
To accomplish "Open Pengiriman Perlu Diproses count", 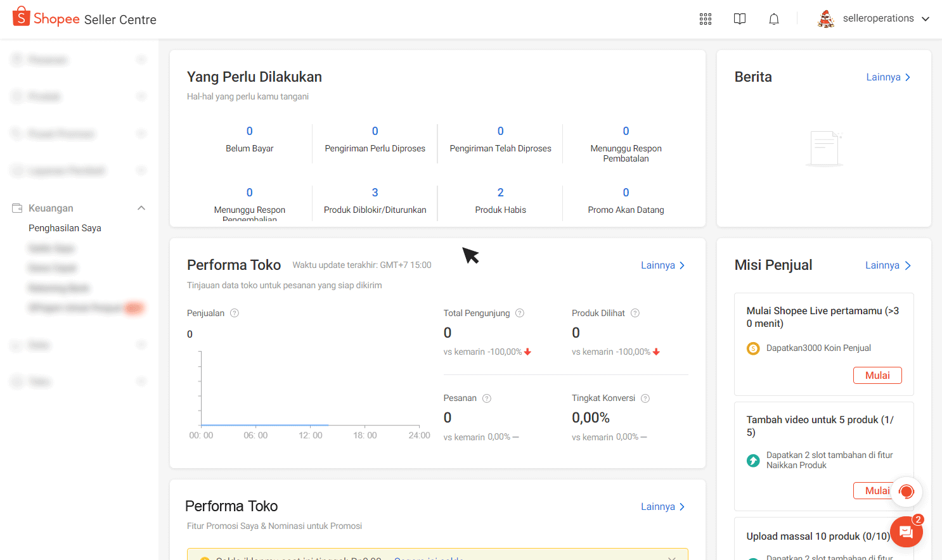I will coord(375,132).
